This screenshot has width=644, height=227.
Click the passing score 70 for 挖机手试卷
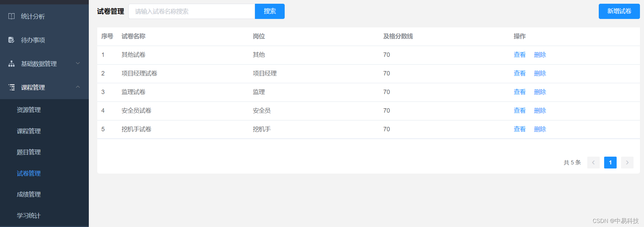pos(387,129)
